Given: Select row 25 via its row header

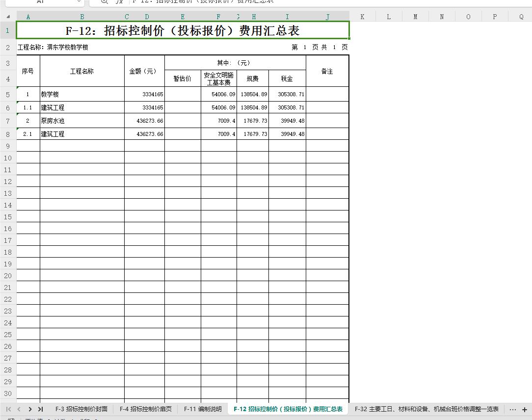Looking at the screenshot, I should (x=8, y=335).
